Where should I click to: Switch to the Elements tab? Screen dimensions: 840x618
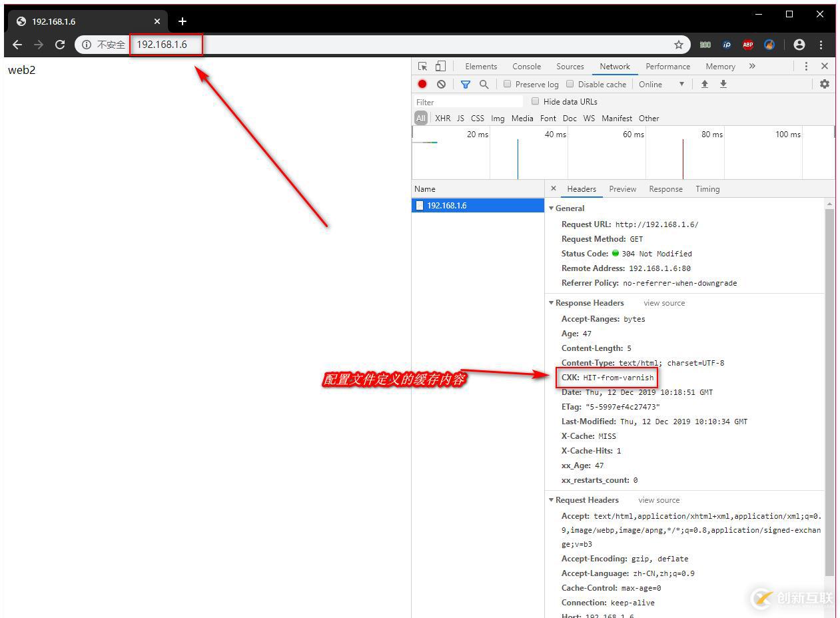coord(481,66)
